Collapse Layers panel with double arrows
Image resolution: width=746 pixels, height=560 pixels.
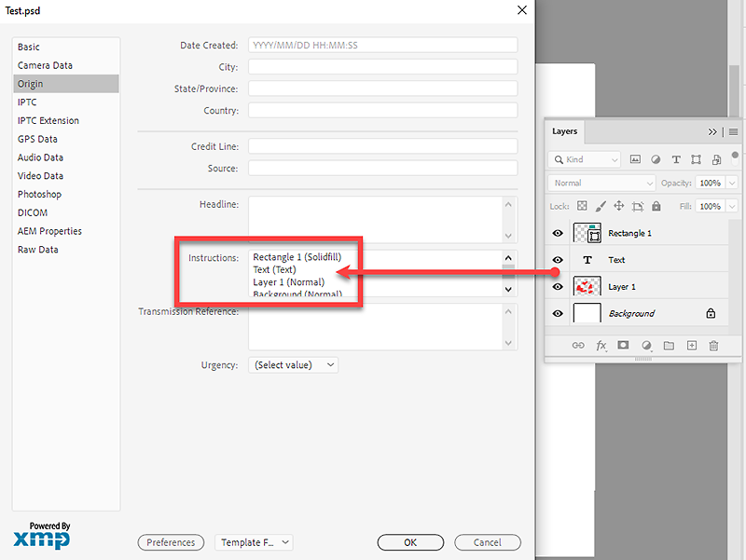712,131
